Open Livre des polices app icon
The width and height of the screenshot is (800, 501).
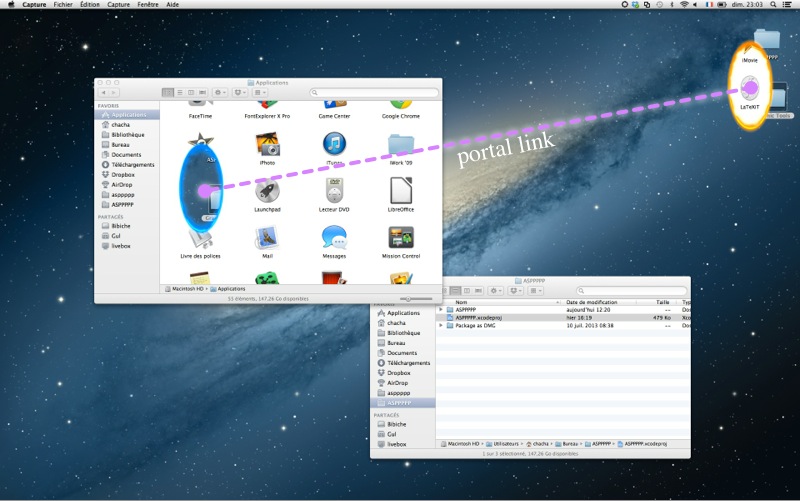point(200,241)
